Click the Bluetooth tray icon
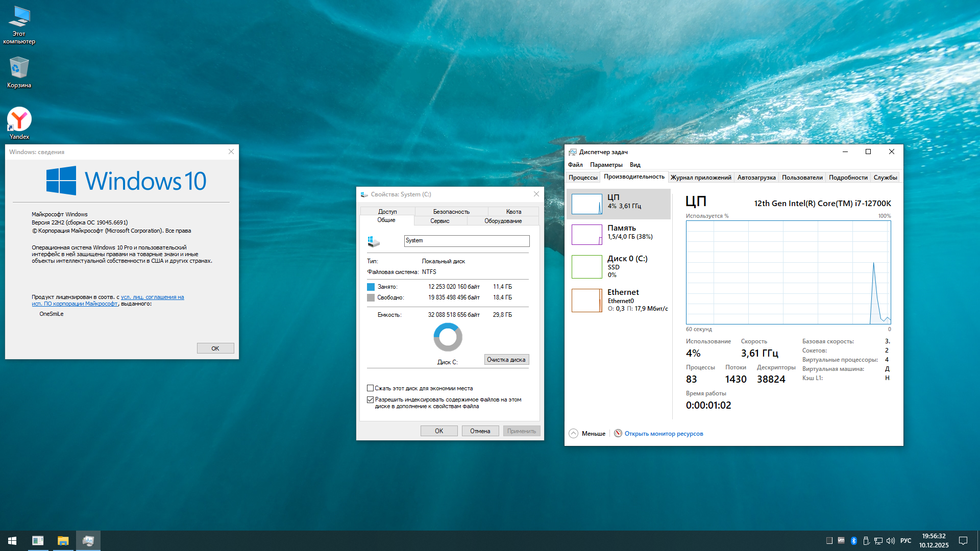Screen dimensions: 980x551 click(853, 540)
